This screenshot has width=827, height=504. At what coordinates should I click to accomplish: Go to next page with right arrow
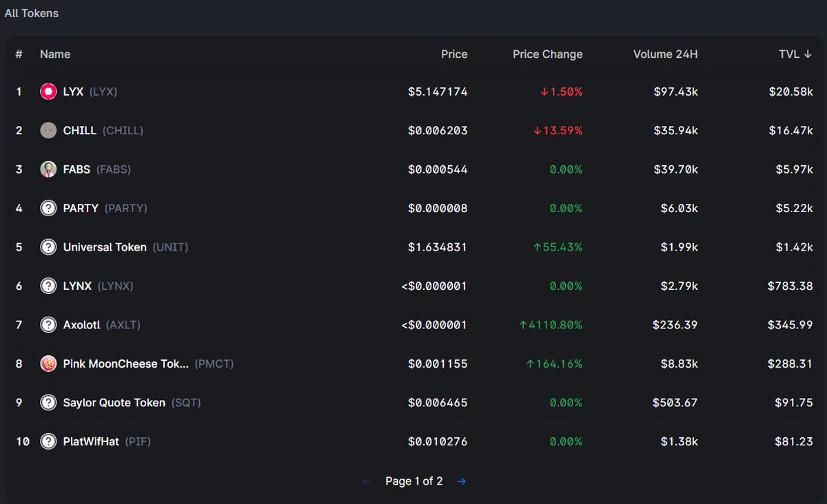click(462, 481)
